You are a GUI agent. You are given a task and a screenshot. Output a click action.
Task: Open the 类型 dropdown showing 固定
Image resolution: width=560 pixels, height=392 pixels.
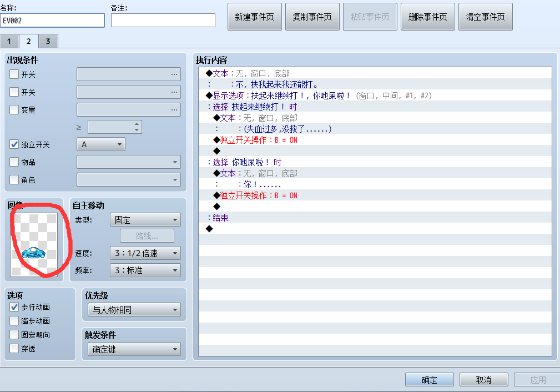(145, 220)
